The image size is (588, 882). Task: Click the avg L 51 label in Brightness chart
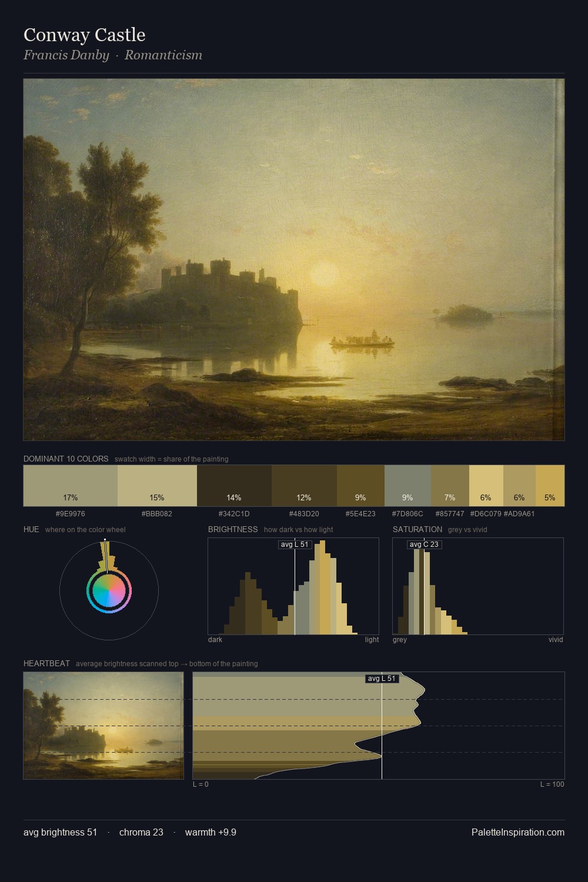pos(295,544)
